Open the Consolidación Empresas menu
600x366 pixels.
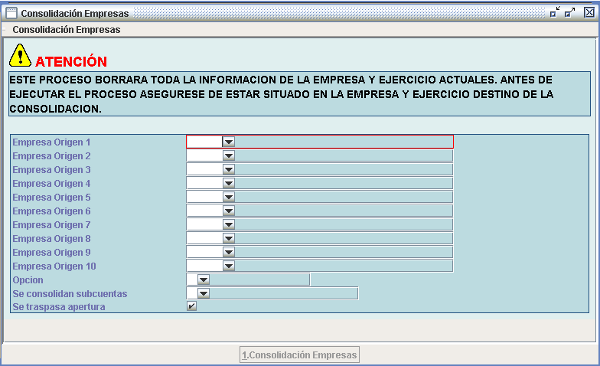click(66, 29)
